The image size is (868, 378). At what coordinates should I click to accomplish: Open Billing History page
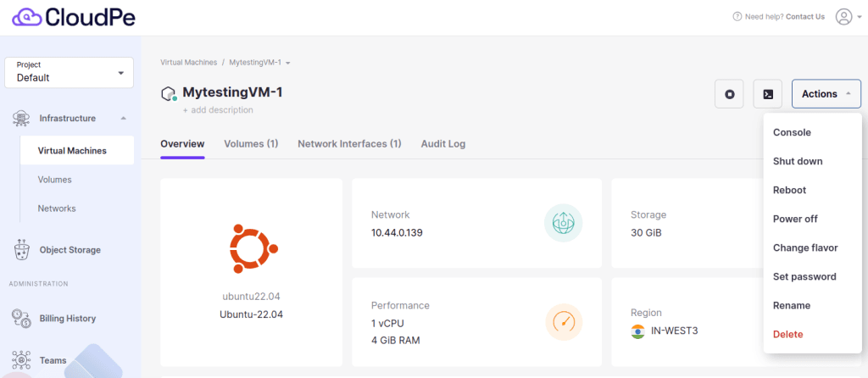point(68,319)
